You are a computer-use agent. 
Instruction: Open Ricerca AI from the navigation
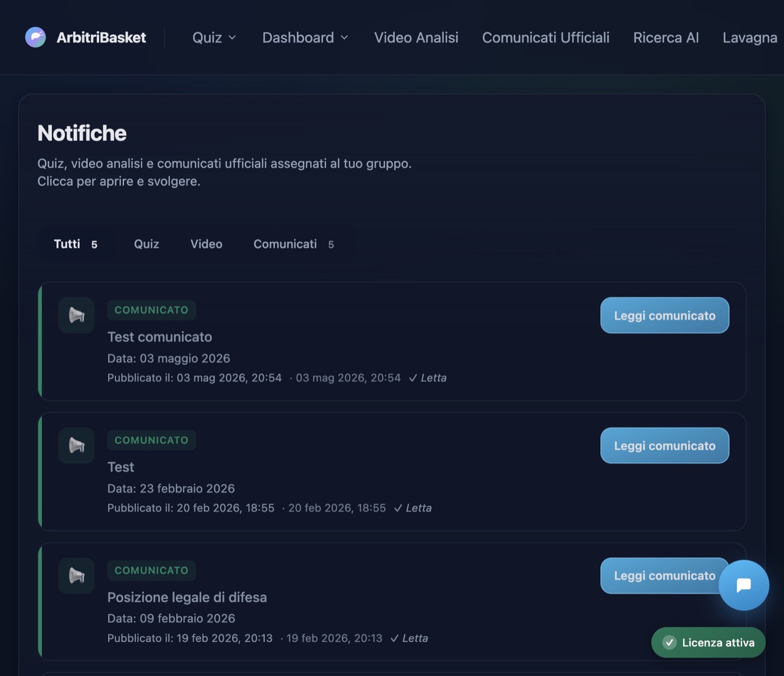(666, 37)
